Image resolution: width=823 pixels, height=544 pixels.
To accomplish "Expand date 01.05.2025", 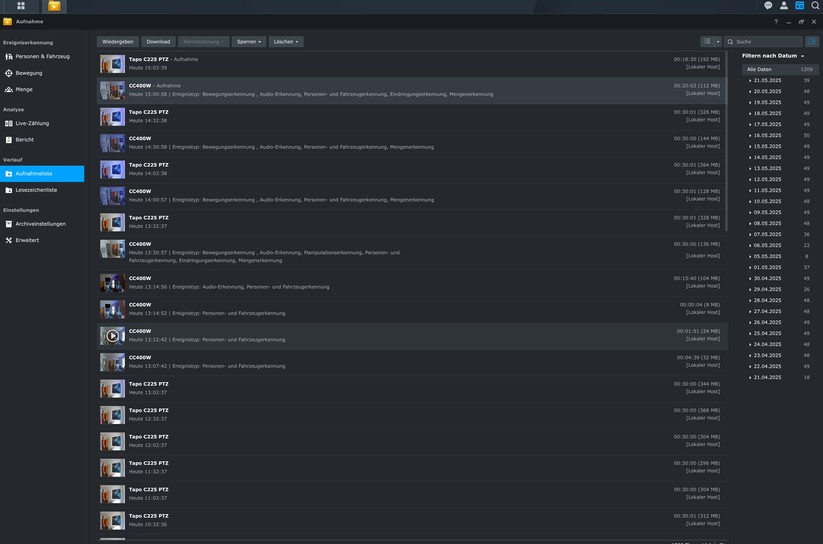I will [x=750, y=267].
